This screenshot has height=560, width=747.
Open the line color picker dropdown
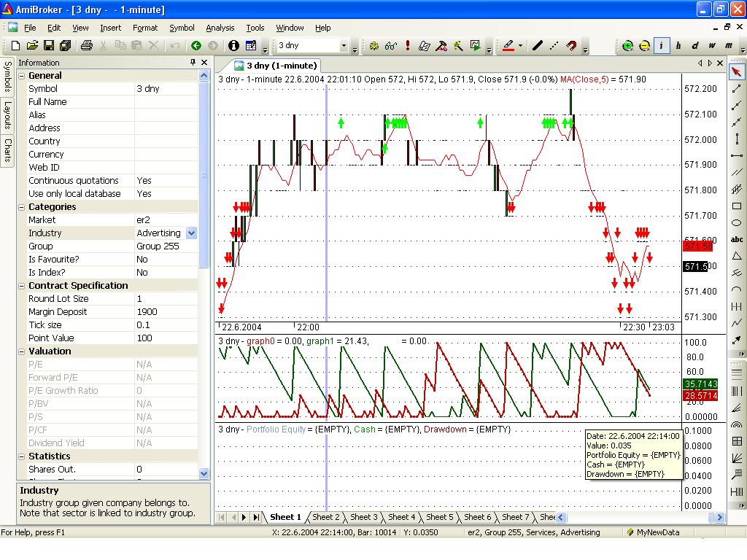pyautogui.click(x=520, y=46)
